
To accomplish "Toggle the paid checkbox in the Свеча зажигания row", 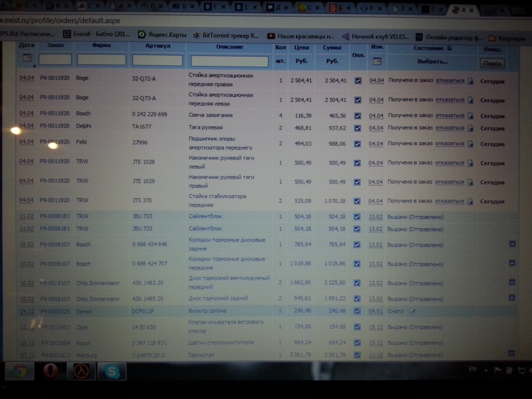I will pos(357,116).
